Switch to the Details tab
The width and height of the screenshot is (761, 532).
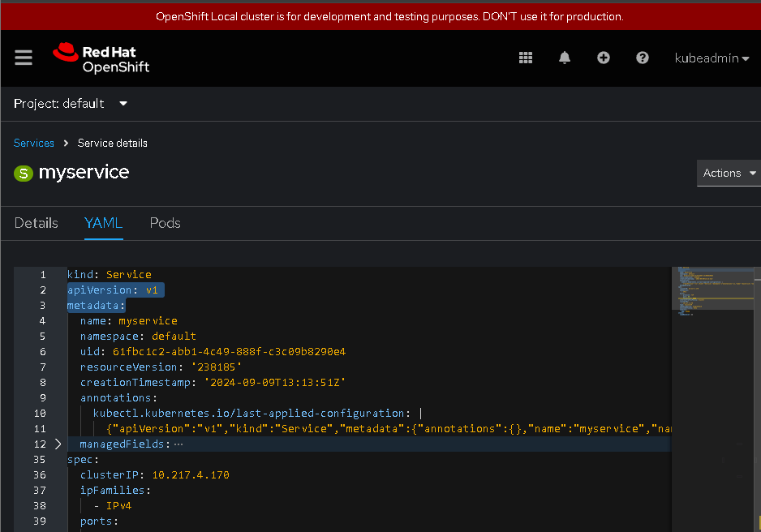(x=37, y=223)
